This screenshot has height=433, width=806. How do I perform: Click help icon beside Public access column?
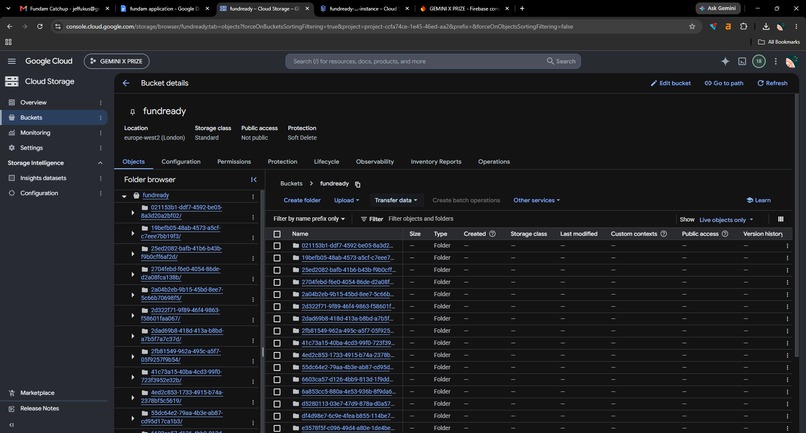(725, 233)
